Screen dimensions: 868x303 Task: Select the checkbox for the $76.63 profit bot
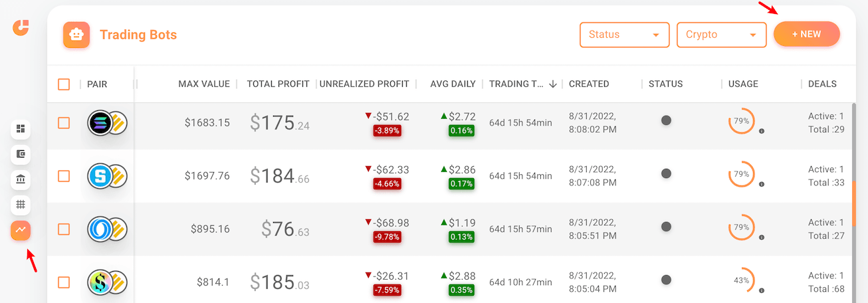[64, 229]
